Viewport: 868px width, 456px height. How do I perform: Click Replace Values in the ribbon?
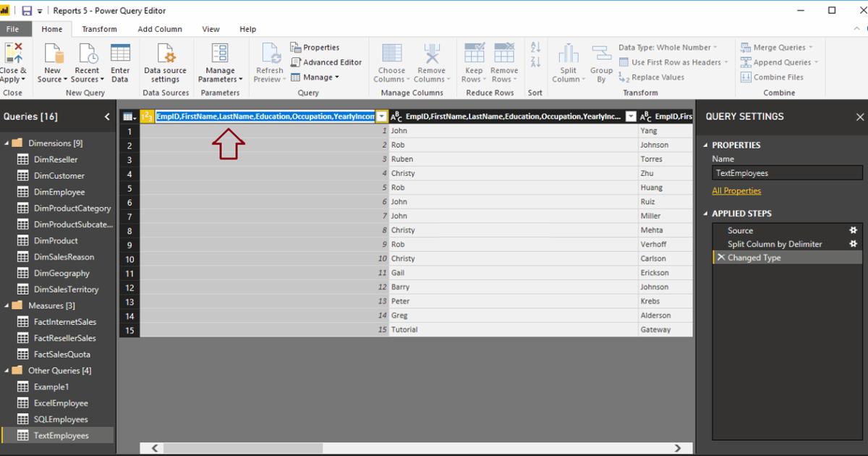(x=652, y=77)
